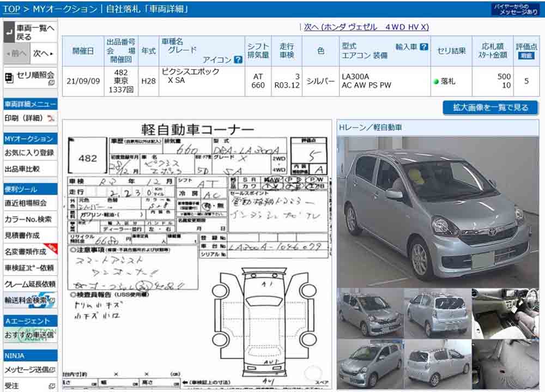Open おすすめ車送信 under Aエージェント
545x392 pixels.
click(30, 335)
